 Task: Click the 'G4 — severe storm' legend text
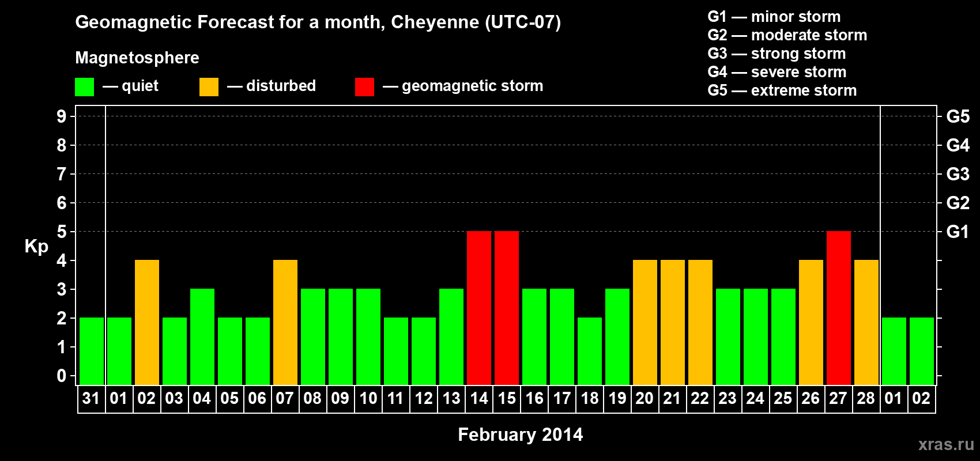pyautogui.click(x=777, y=72)
